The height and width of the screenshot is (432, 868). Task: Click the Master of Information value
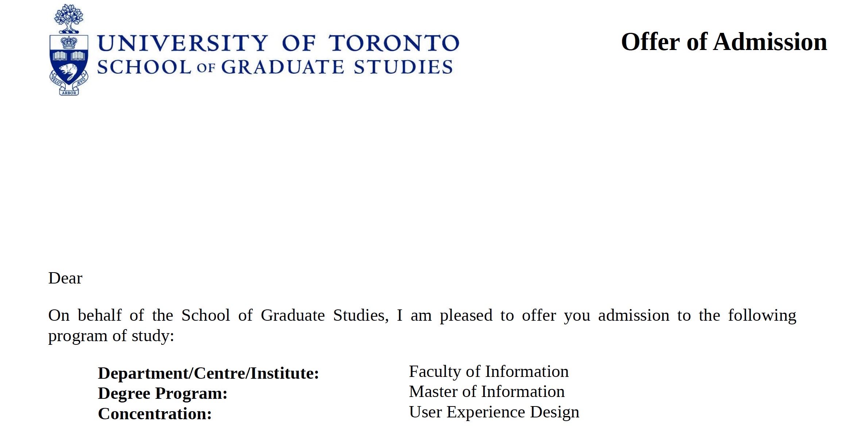pos(487,391)
